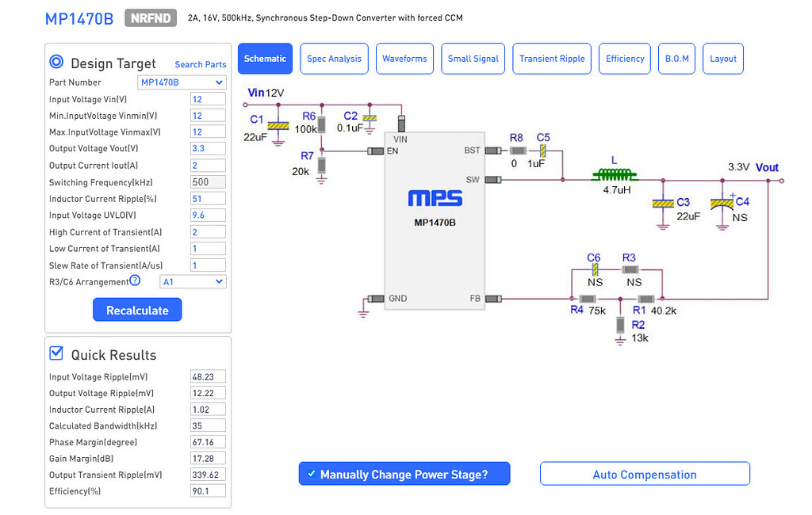Select the R4 75k resistor symbol

[x=588, y=299]
